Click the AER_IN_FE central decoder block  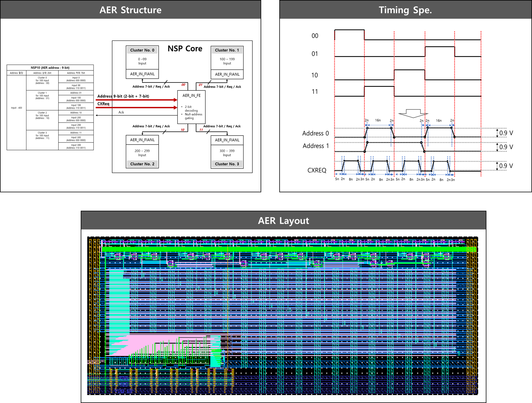click(191, 107)
